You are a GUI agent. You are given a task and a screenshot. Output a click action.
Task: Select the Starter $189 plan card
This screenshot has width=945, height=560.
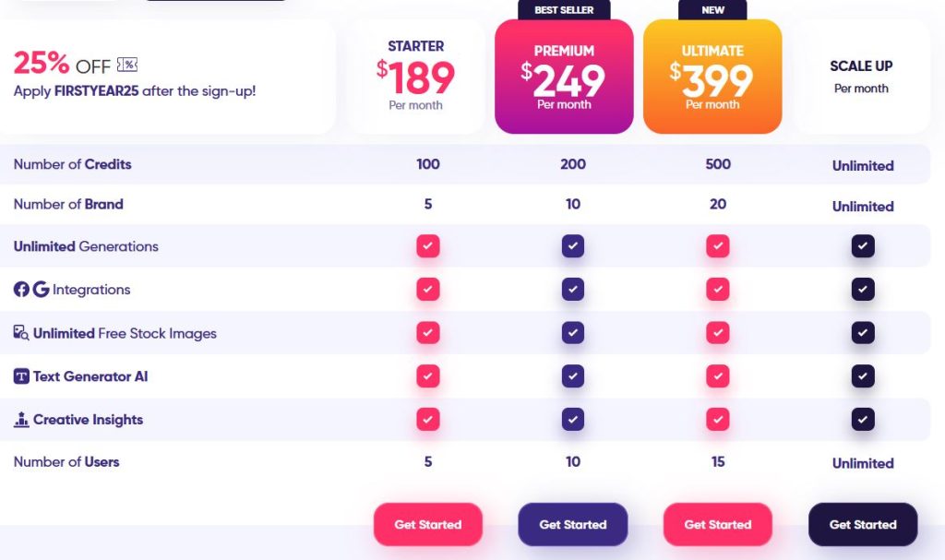coord(416,77)
